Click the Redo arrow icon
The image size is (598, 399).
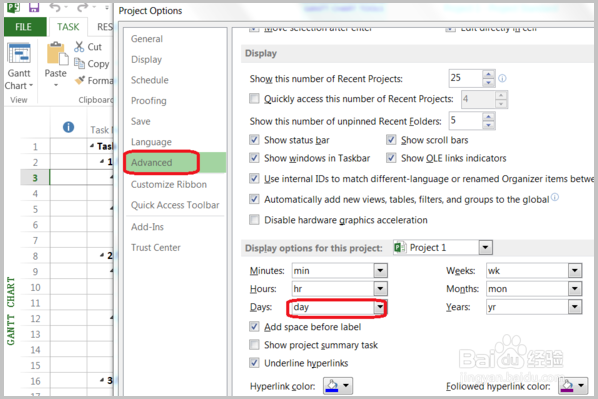(82, 7)
